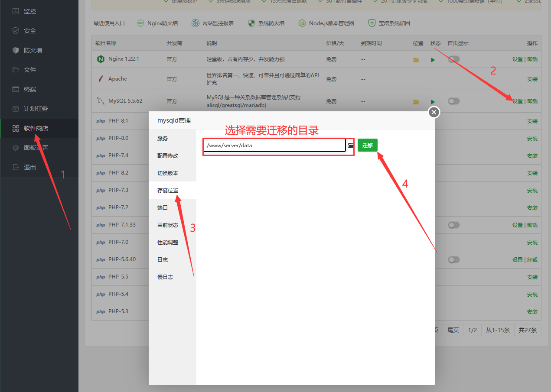Open MySQL 5.5.62 folder location icon
Image resolution: width=551 pixels, height=392 pixels.
click(x=416, y=102)
